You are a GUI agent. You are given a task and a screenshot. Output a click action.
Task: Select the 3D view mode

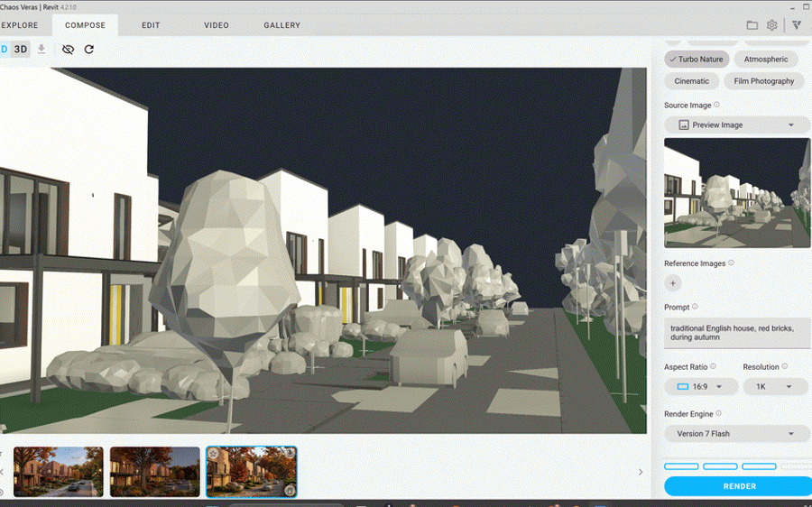[x=20, y=50]
